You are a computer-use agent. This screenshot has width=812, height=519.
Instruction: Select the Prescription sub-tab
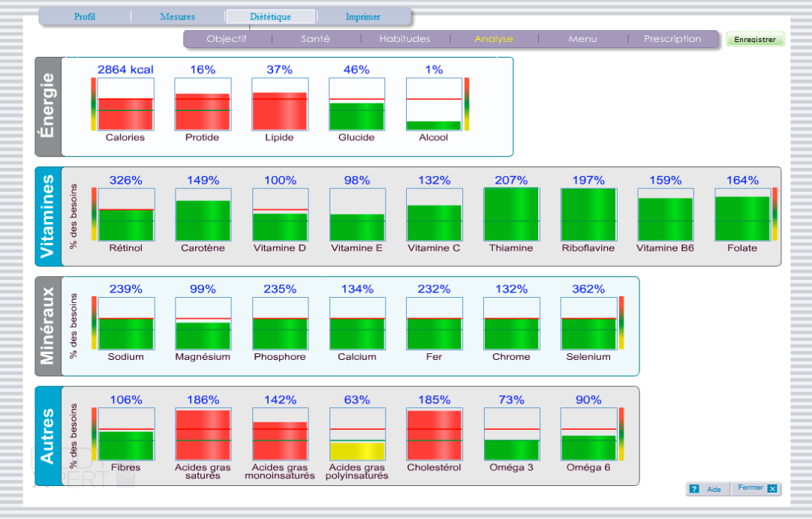(672, 39)
